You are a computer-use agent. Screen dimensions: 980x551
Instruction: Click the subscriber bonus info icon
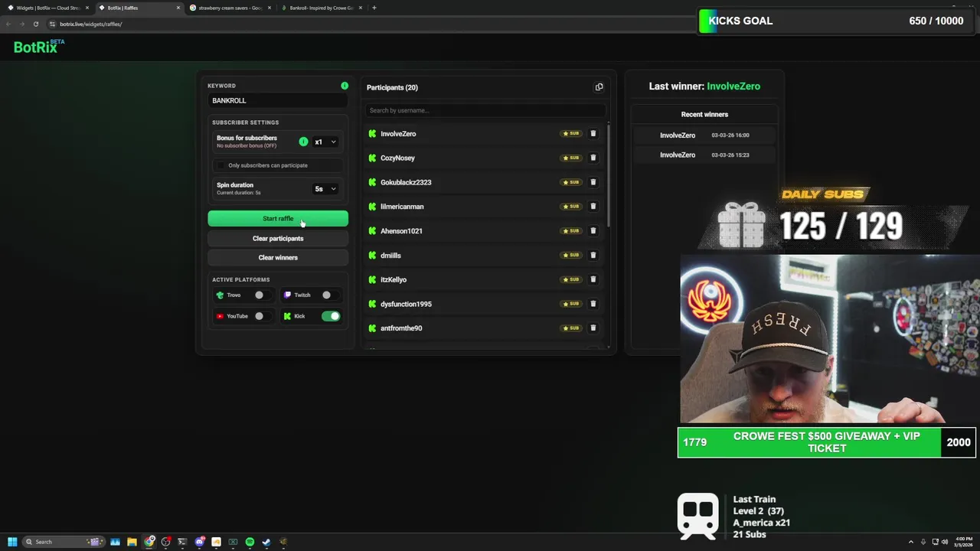(x=303, y=142)
